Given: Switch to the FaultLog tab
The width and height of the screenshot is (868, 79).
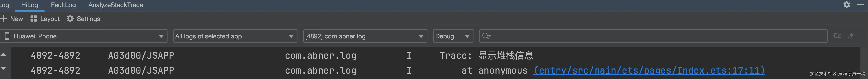Looking at the screenshot, I should click(63, 5).
